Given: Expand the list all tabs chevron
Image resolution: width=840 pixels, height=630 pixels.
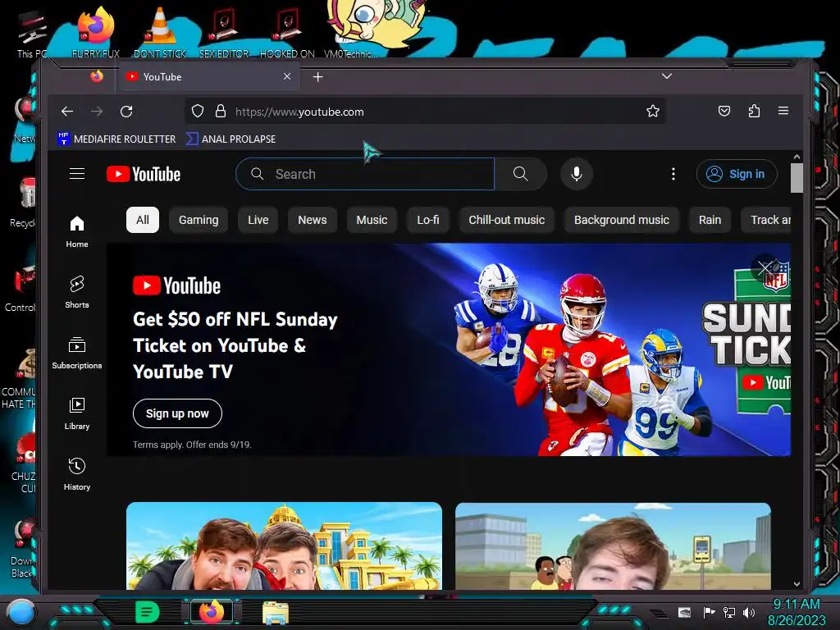Looking at the screenshot, I should (666, 76).
